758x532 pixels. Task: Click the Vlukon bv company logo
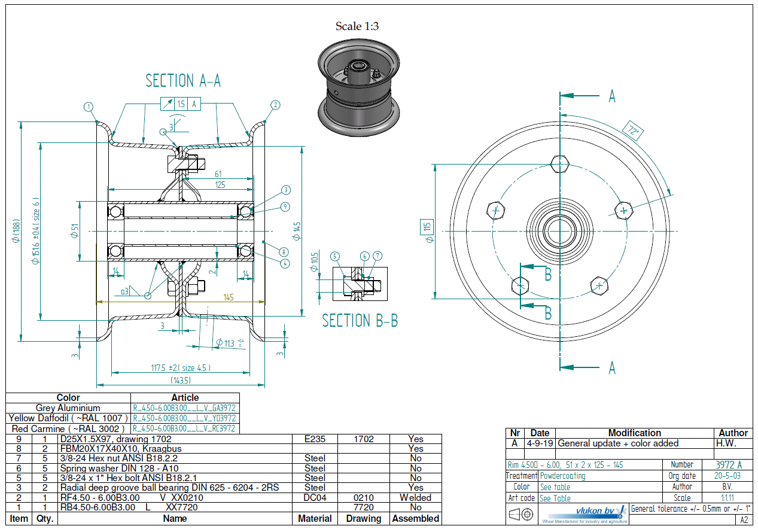click(583, 513)
